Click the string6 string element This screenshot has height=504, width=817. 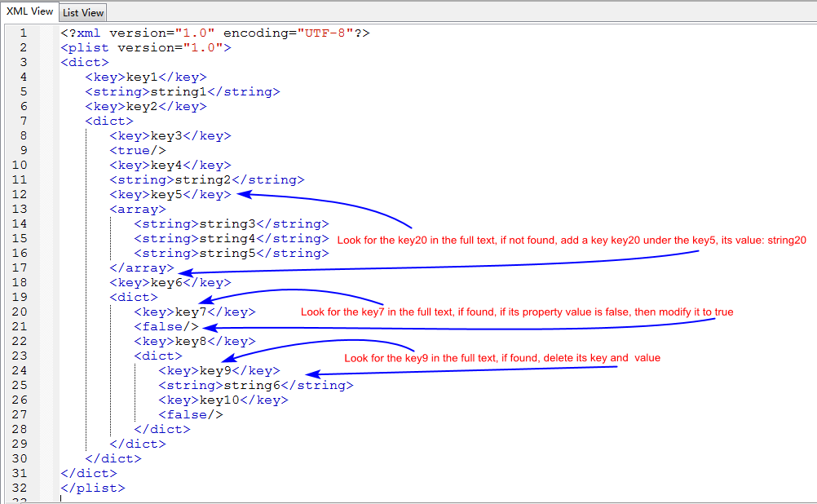click(x=255, y=386)
